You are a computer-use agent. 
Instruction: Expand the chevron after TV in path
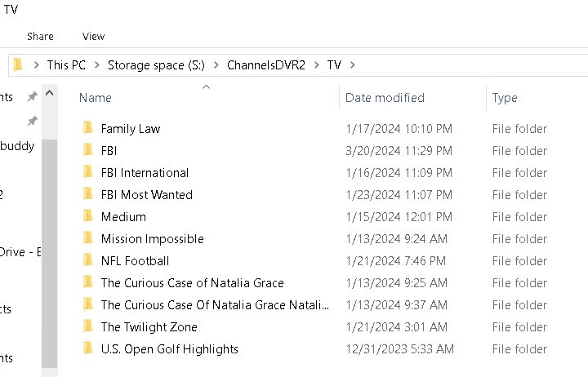[352, 64]
